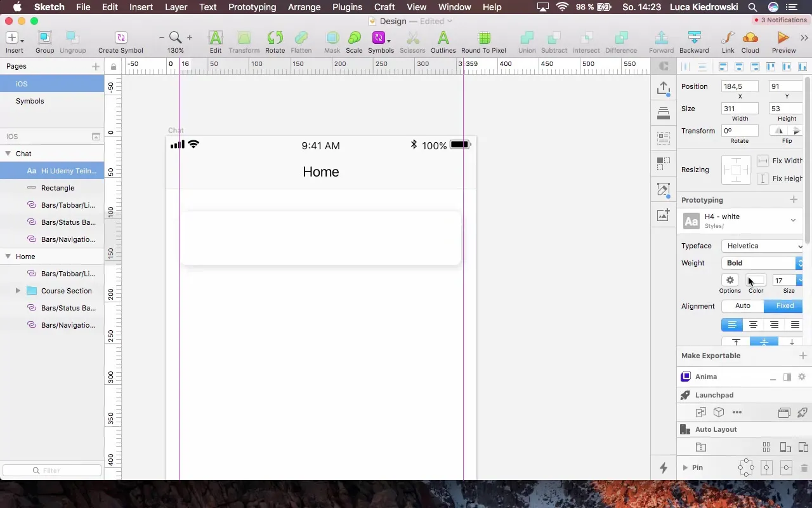The width and height of the screenshot is (812, 508).
Task: Open the text Color swatch
Action: pos(756,280)
